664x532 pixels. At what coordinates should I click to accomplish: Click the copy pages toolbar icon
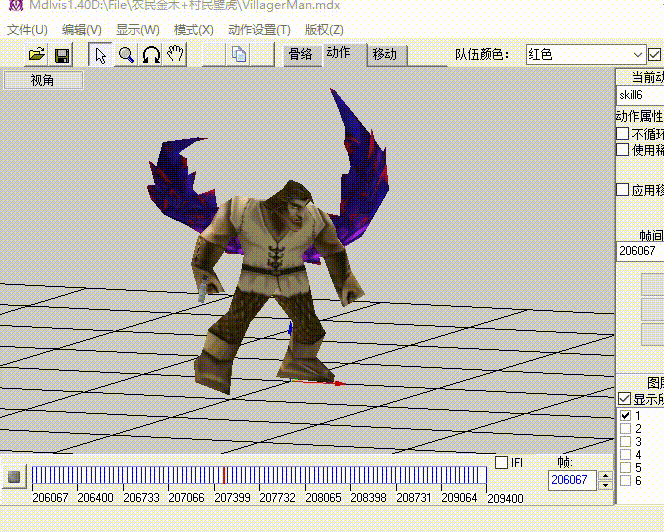click(x=239, y=55)
